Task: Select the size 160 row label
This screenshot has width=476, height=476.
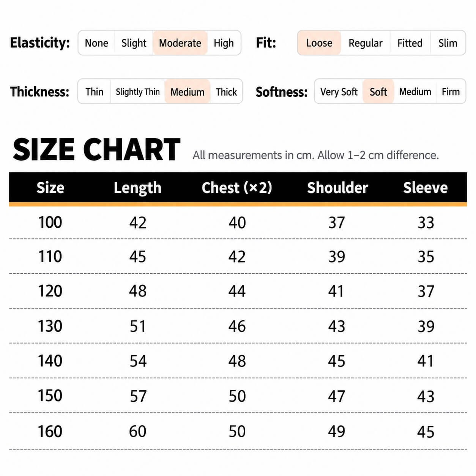Action: coord(50,431)
